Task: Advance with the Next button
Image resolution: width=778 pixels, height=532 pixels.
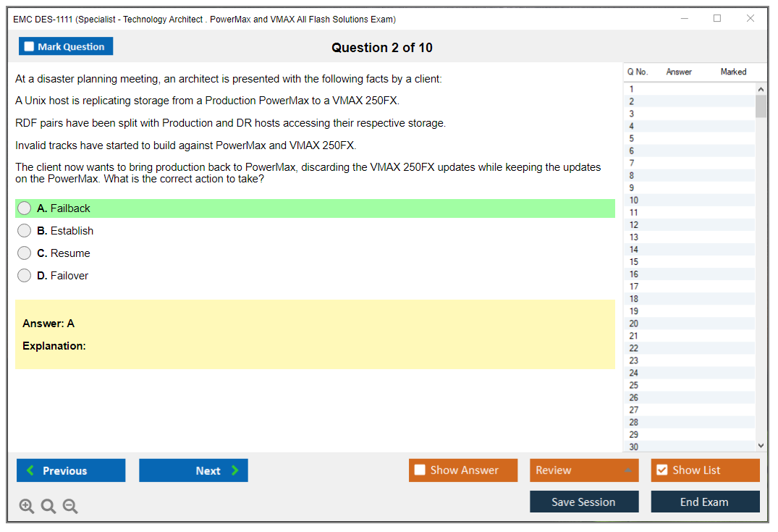Action: (x=193, y=470)
